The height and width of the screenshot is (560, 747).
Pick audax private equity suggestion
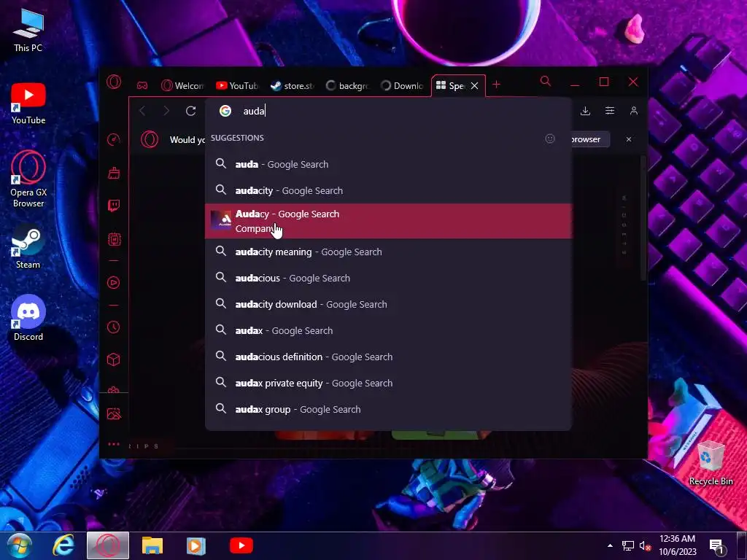point(388,383)
